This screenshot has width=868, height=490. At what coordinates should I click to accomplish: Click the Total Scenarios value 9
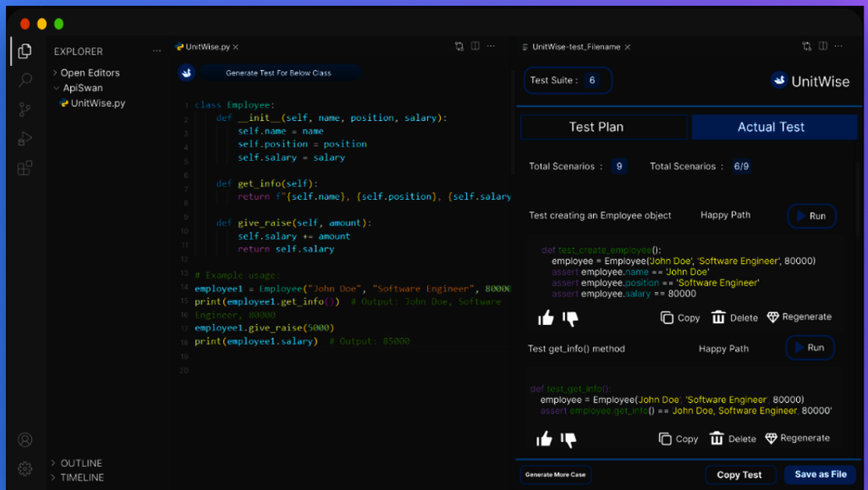coord(619,166)
